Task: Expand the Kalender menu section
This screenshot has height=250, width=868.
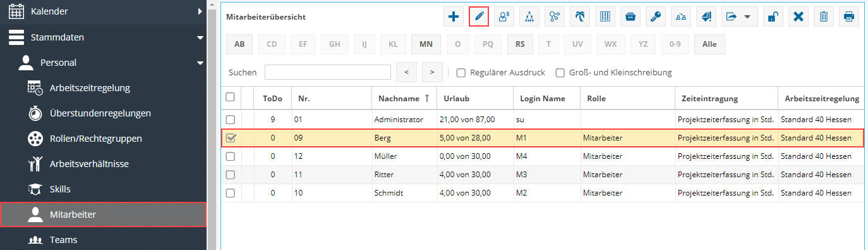Action: pos(200,11)
